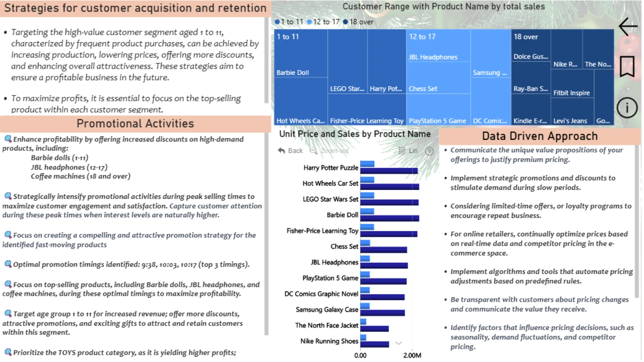Click magnifier bullet beside 'Enhance profitability'
Viewport: 644px width, 362px height.
(x=8, y=139)
